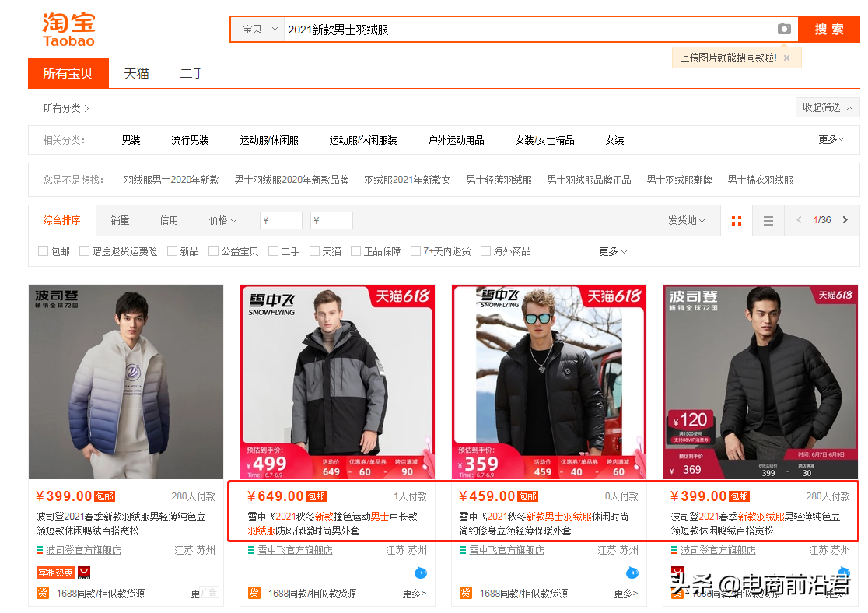Switch to grid view layout
Viewport: 868px width, 613px height.
(x=737, y=221)
